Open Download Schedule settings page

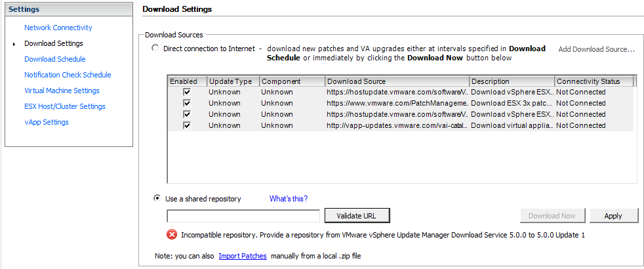point(54,59)
